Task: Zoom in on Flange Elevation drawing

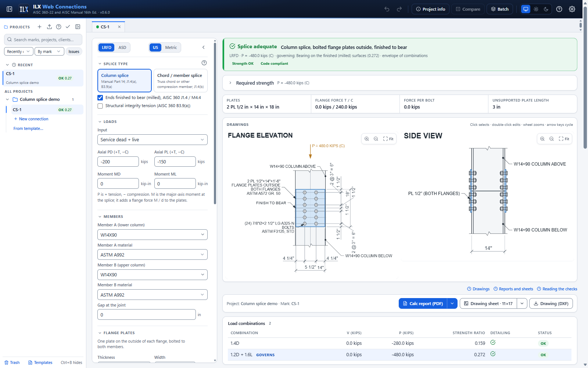Action: [x=367, y=139]
